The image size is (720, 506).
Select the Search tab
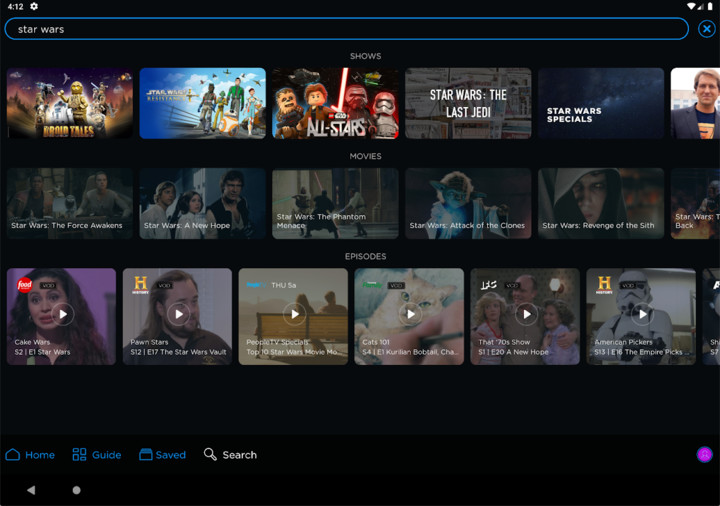click(x=230, y=455)
